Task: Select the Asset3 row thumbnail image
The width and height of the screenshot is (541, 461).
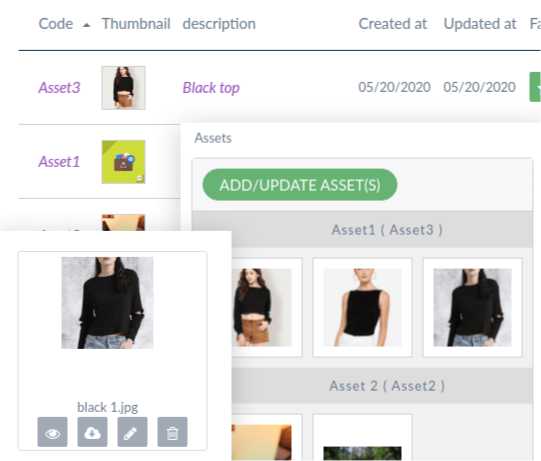Action: click(124, 88)
